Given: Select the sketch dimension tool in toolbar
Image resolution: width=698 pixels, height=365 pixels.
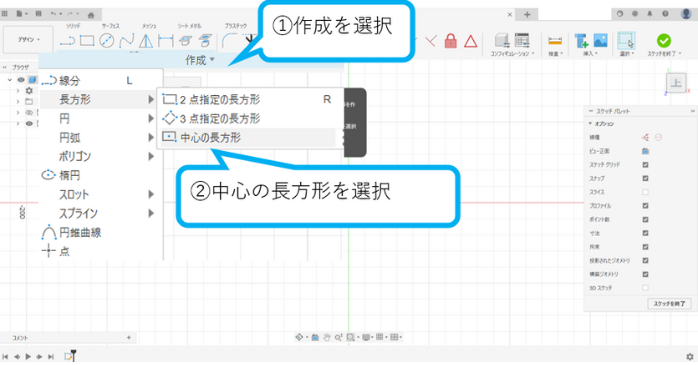Looking at the screenshot, I should (166, 41).
